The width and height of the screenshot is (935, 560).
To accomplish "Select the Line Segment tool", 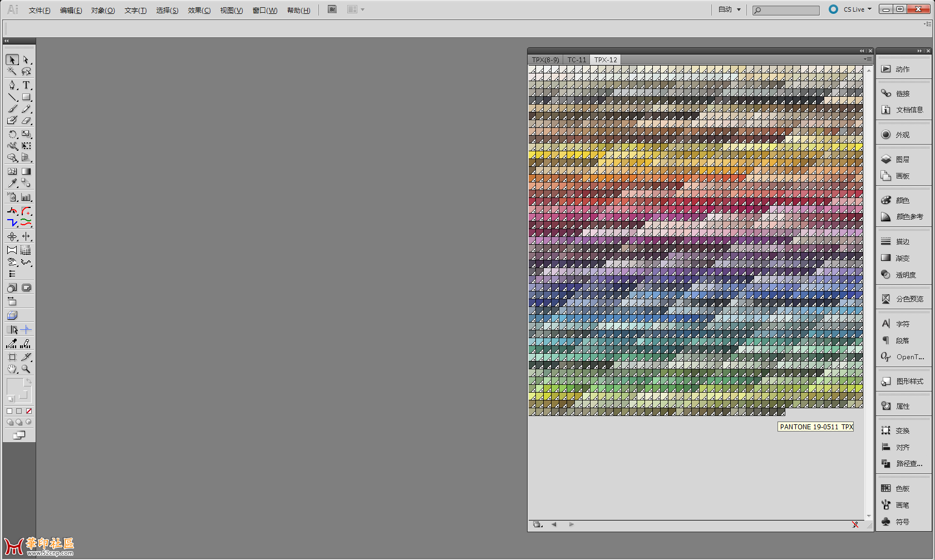I will (12, 97).
